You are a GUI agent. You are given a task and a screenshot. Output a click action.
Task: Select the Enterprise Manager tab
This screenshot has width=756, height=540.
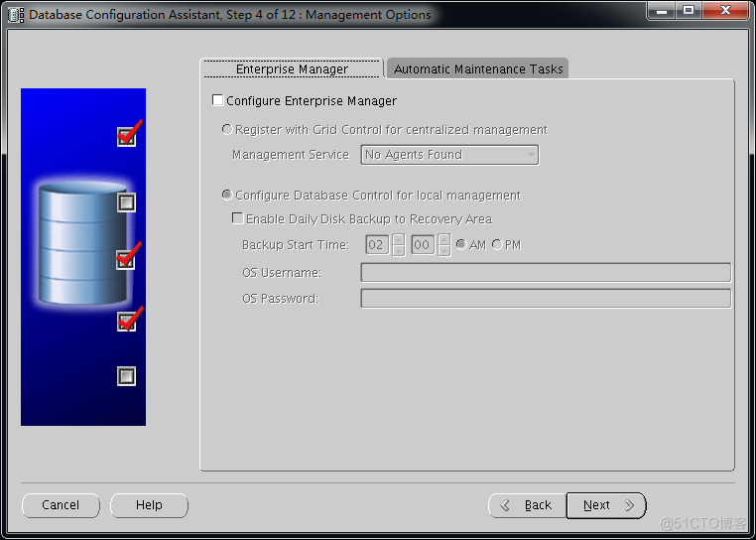tap(292, 68)
